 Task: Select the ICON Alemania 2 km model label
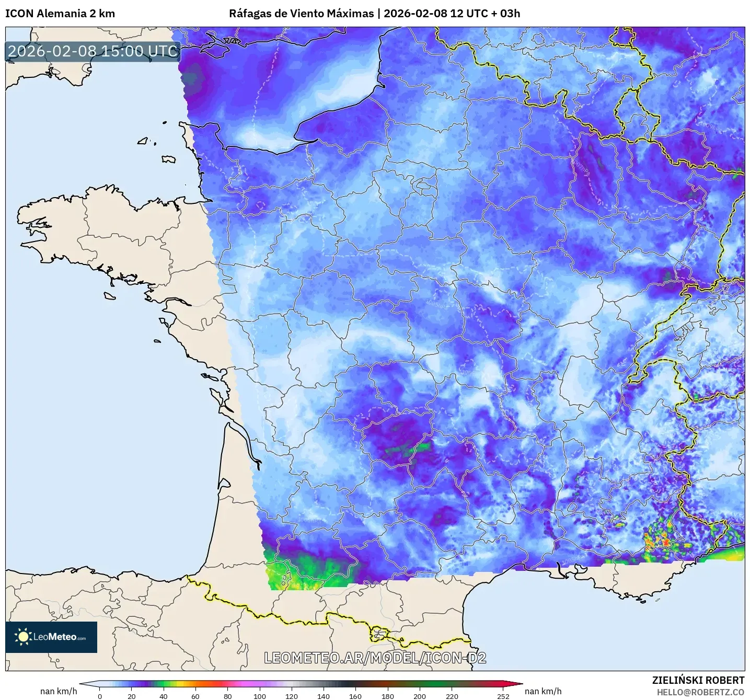[59, 12]
